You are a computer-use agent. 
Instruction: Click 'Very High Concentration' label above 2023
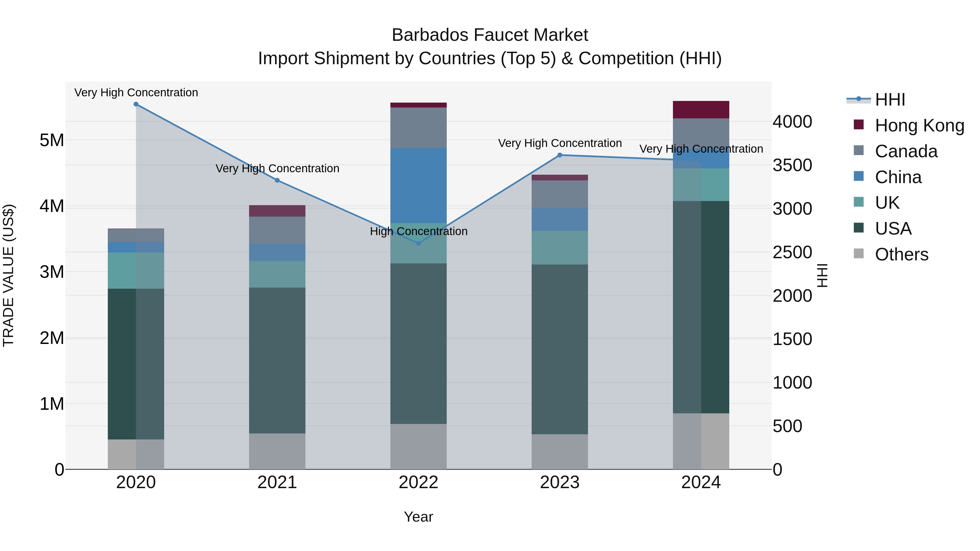tap(560, 143)
